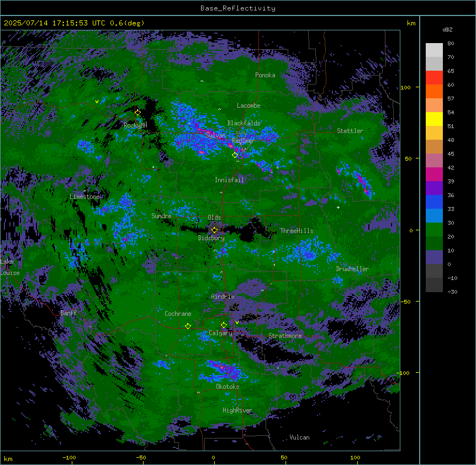Screen dimensions: 476x465
Task: Click the 100 tick on the right axis
Action: (405, 87)
